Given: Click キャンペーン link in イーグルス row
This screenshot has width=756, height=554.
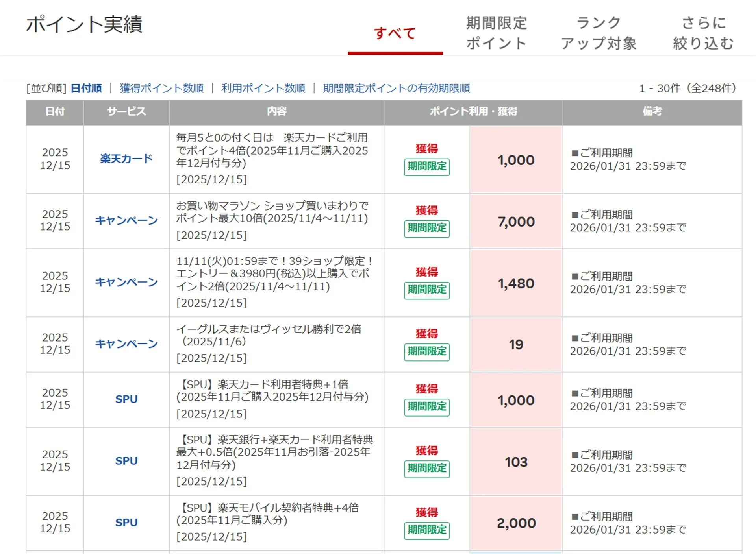Looking at the screenshot, I should tap(126, 344).
